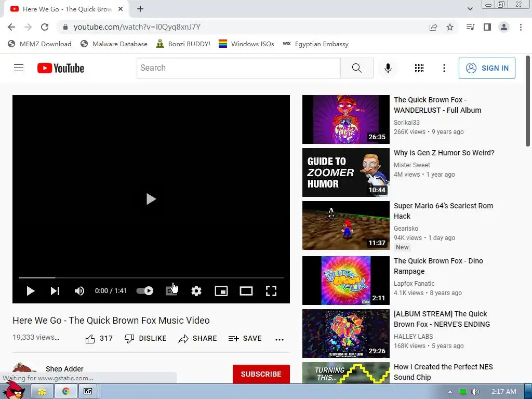This screenshot has height=399, width=532.
Task: Open Egyptian Embassy bookmark
Action: 315,44
